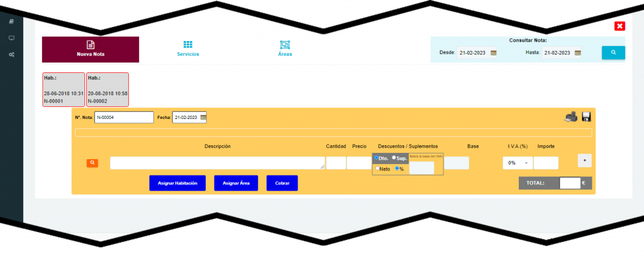Add a line with the plus button

(x=584, y=160)
